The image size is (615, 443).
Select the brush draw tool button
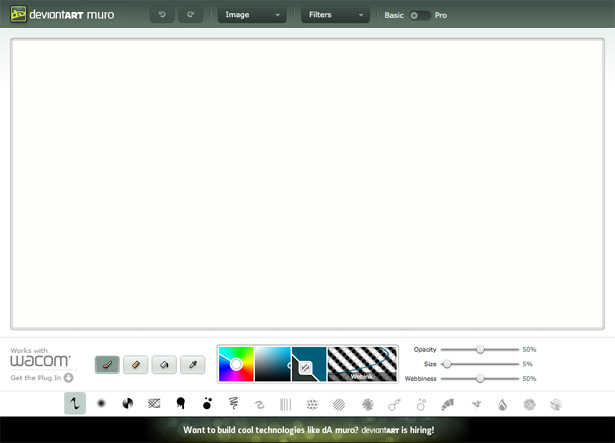click(107, 365)
